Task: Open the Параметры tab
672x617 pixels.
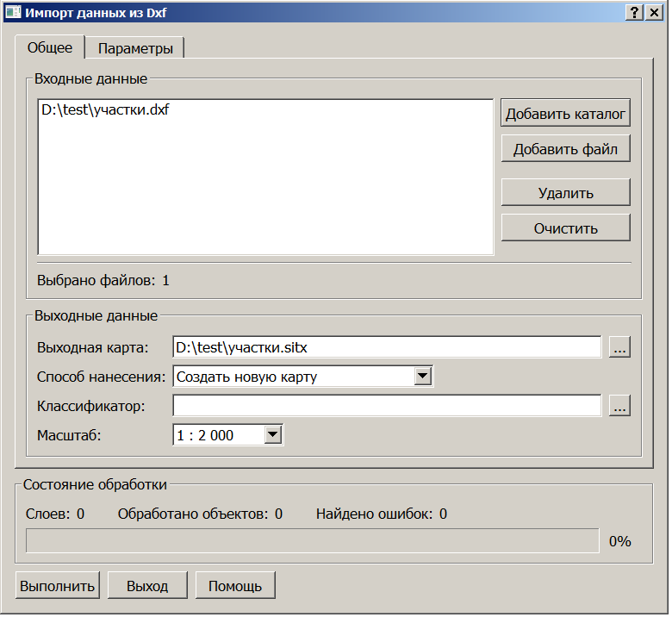Action: tap(135, 48)
